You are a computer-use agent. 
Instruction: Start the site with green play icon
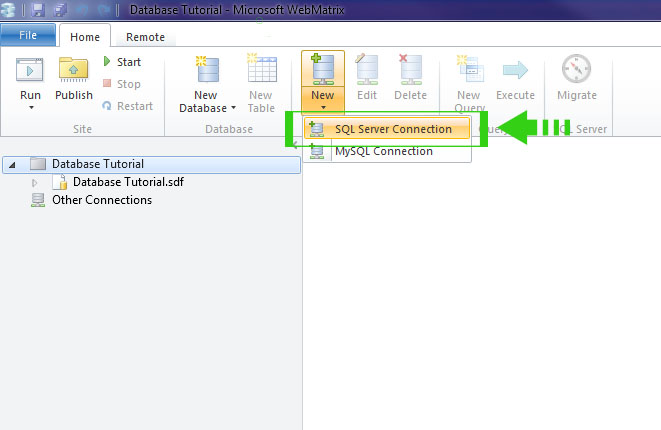point(107,62)
